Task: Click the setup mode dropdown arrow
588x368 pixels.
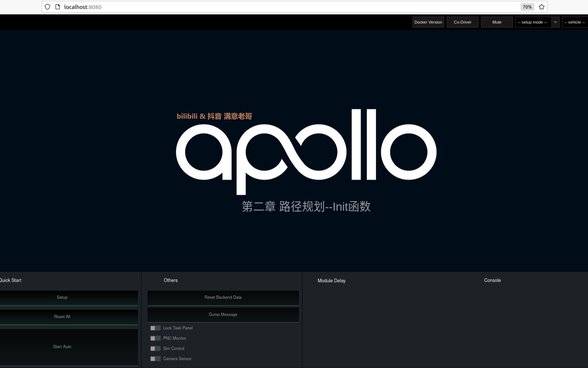Action: [x=556, y=22]
